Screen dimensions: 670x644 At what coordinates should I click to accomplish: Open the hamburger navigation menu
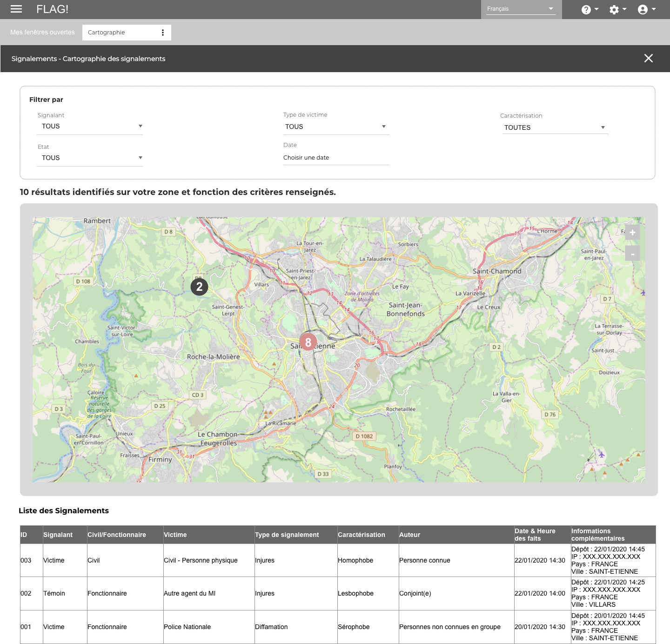[16, 9]
